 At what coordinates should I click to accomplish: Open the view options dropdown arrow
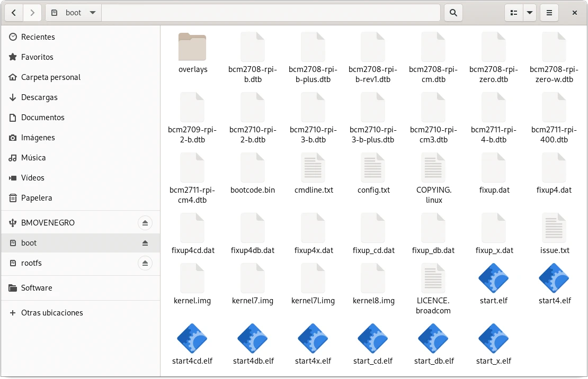point(530,13)
